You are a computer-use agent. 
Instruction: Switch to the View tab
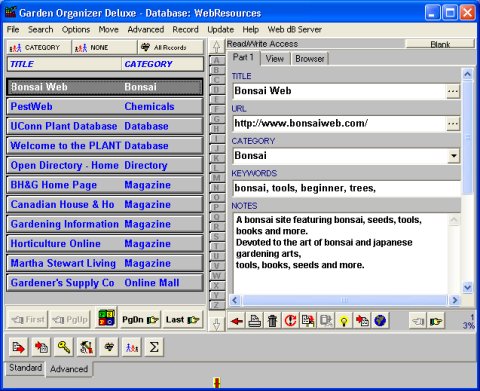[x=275, y=59]
